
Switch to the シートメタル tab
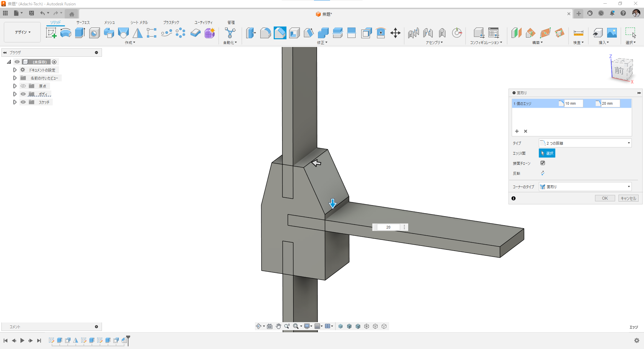139,22
